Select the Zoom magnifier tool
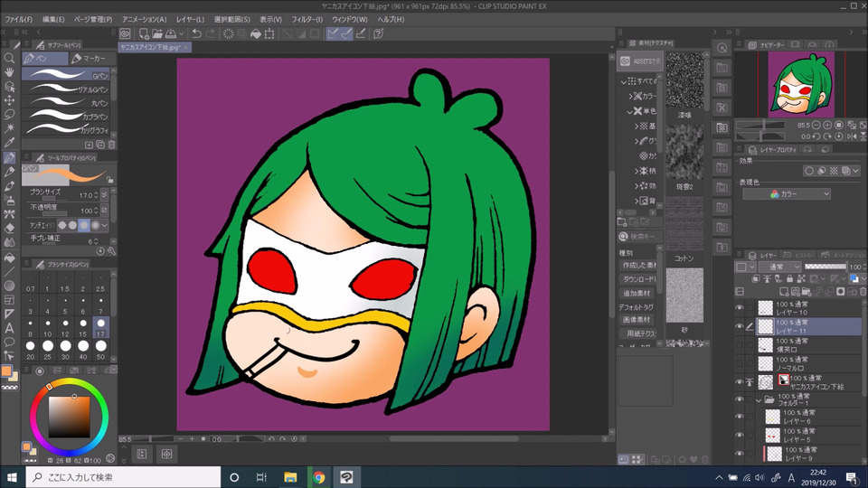The height and width of the screenshot is (488, 868). (x=9, y=58)
